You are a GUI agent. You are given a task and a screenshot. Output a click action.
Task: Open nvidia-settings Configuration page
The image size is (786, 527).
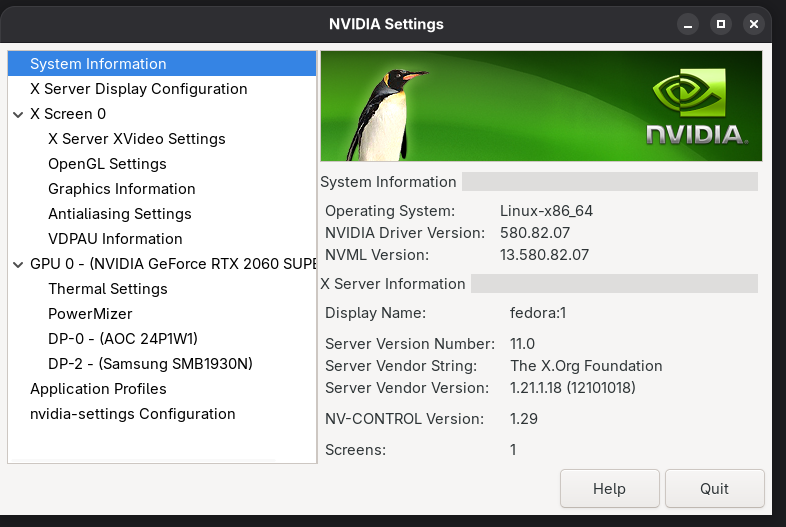(x=162, y=414)
